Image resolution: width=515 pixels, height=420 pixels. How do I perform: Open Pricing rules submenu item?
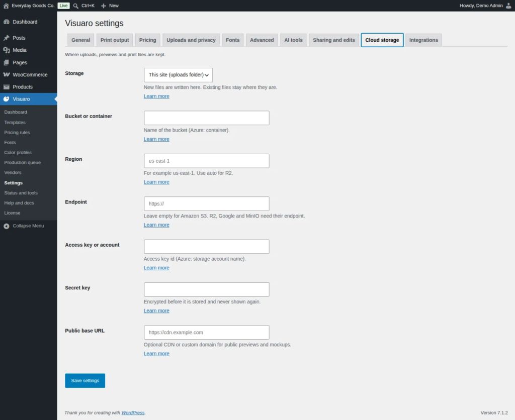point(17,133)
